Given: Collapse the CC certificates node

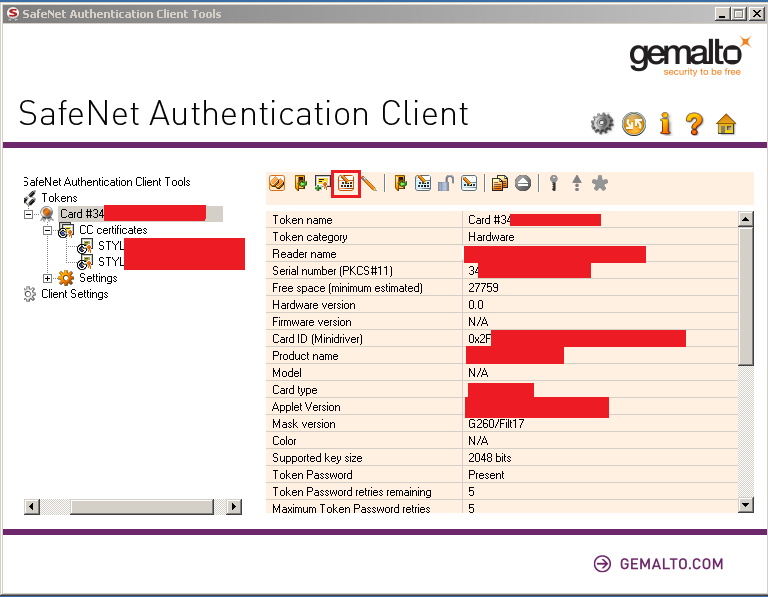Looking at the screenshot, I should pos(47,230).
